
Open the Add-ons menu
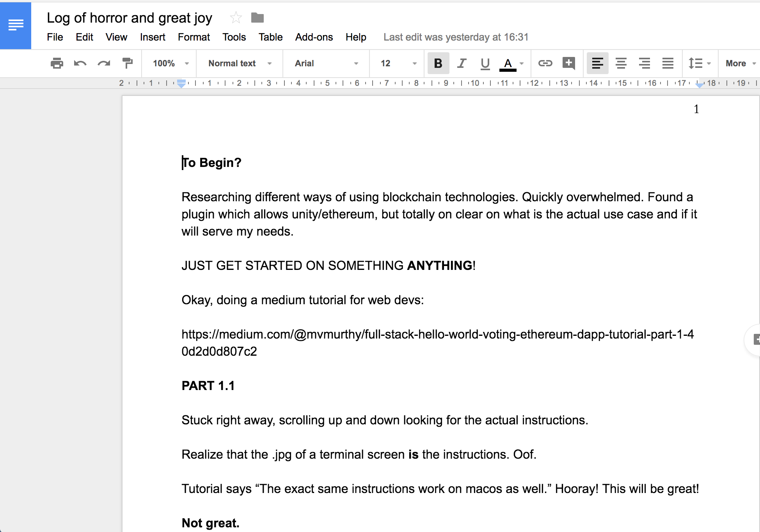[x=314, y=37]
